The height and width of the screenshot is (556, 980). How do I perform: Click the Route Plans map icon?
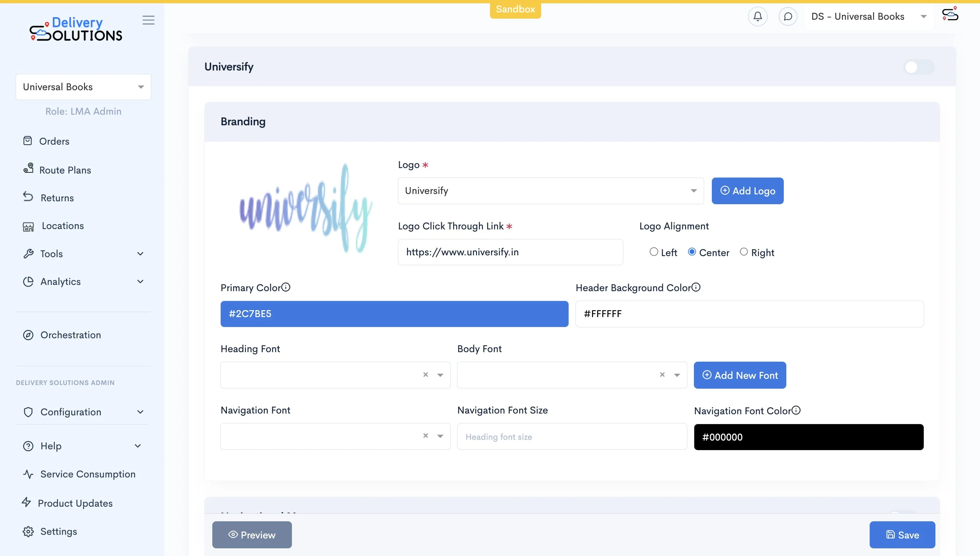28,168
